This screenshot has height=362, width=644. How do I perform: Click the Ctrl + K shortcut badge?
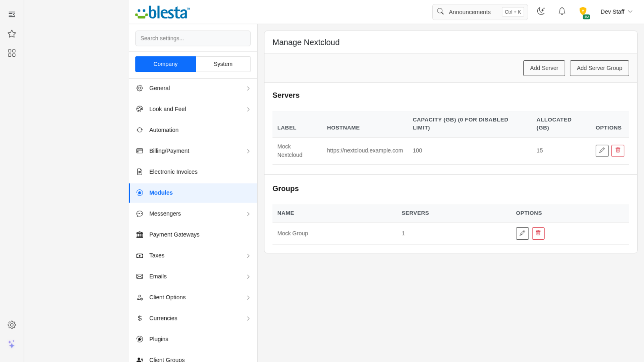[513, 12]
